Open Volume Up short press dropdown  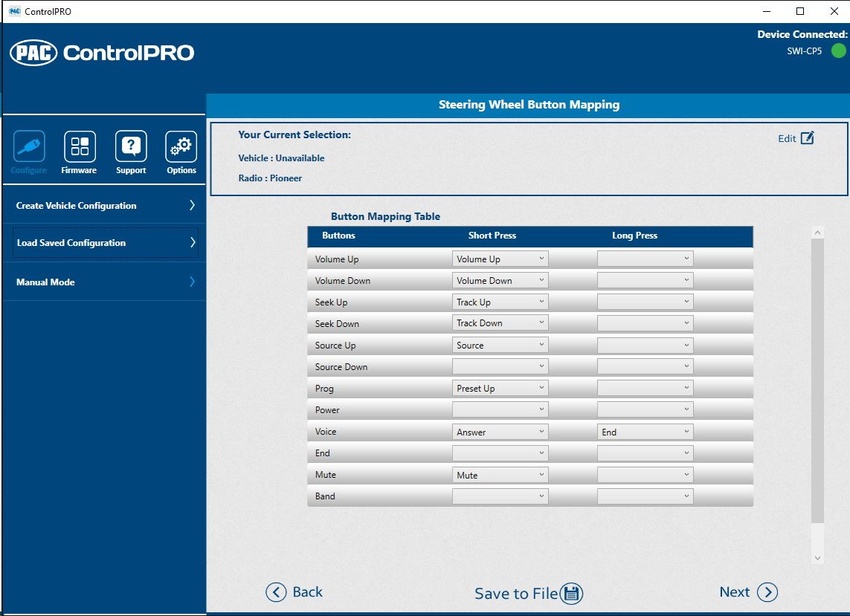click(500, 259)
